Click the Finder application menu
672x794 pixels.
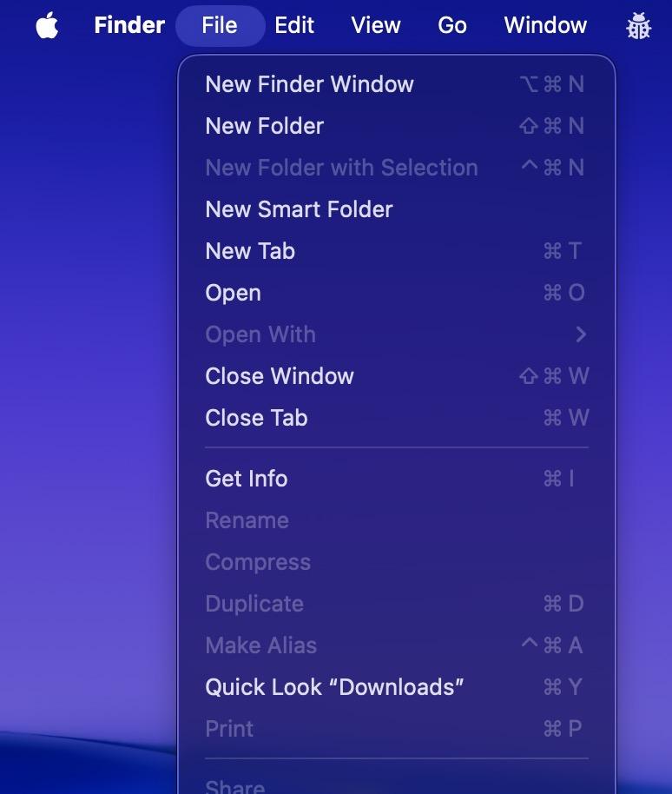[x=129, y=25]
